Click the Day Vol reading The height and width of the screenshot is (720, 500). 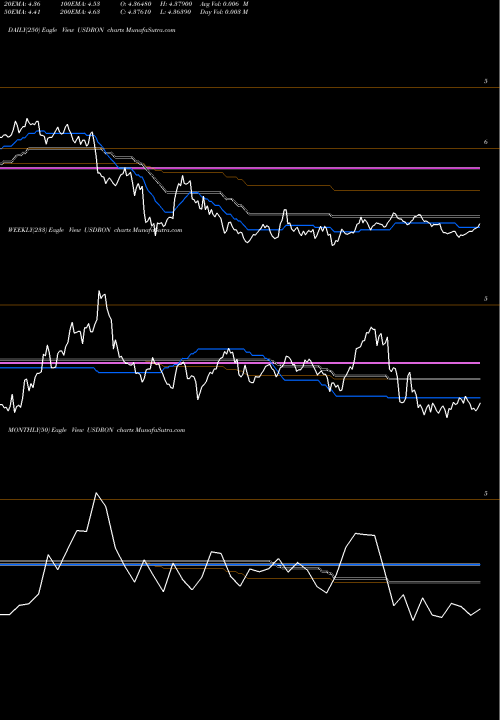coord(224,12)
